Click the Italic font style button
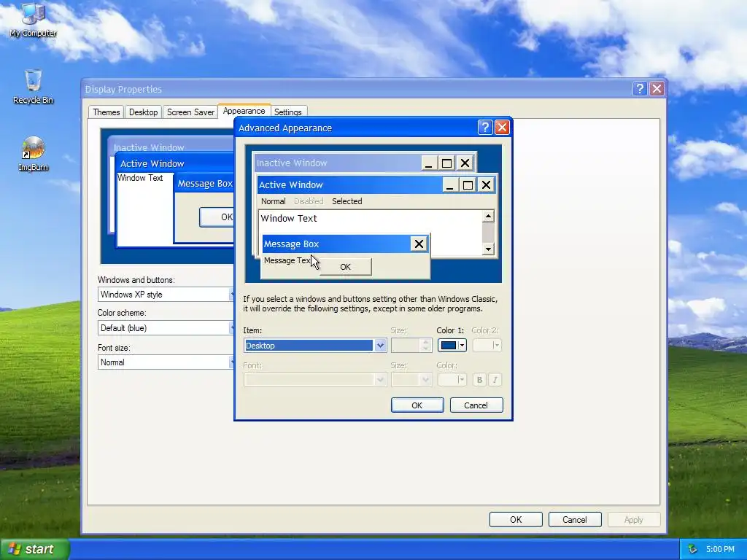The width and height of the screenshot is (747, 560). click(495, 379)
